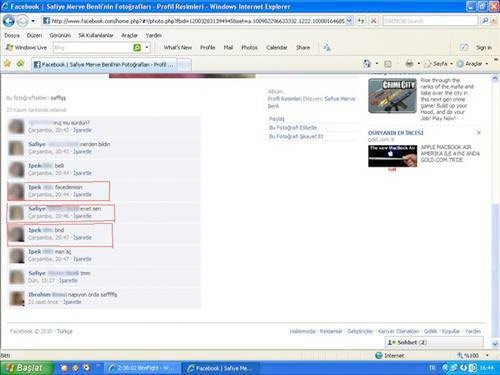Click the vertical scrollbar down arrow
Viewport: 500px width, 375px height.
[495, 344]
